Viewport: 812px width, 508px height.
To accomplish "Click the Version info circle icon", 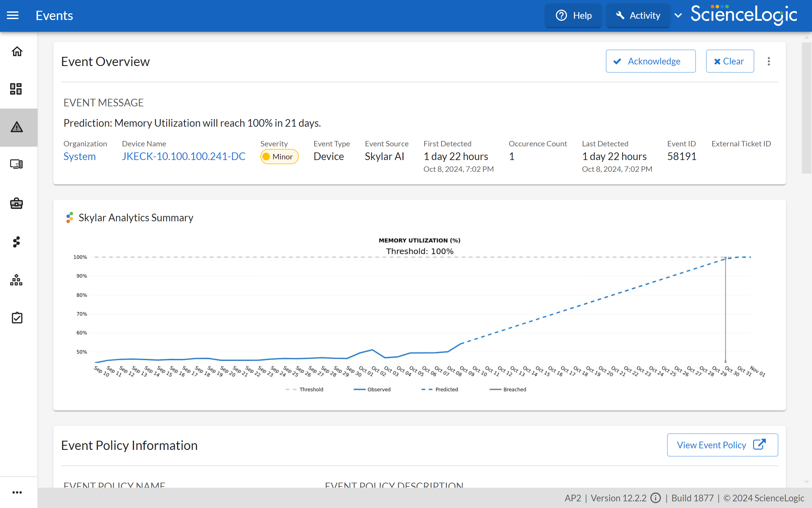I will 655,498.
